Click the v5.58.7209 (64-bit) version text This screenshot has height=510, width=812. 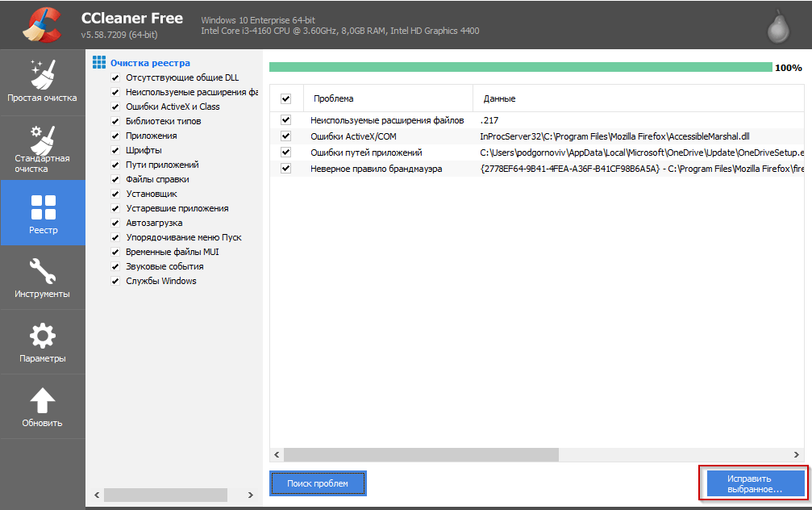coord(119,35)
